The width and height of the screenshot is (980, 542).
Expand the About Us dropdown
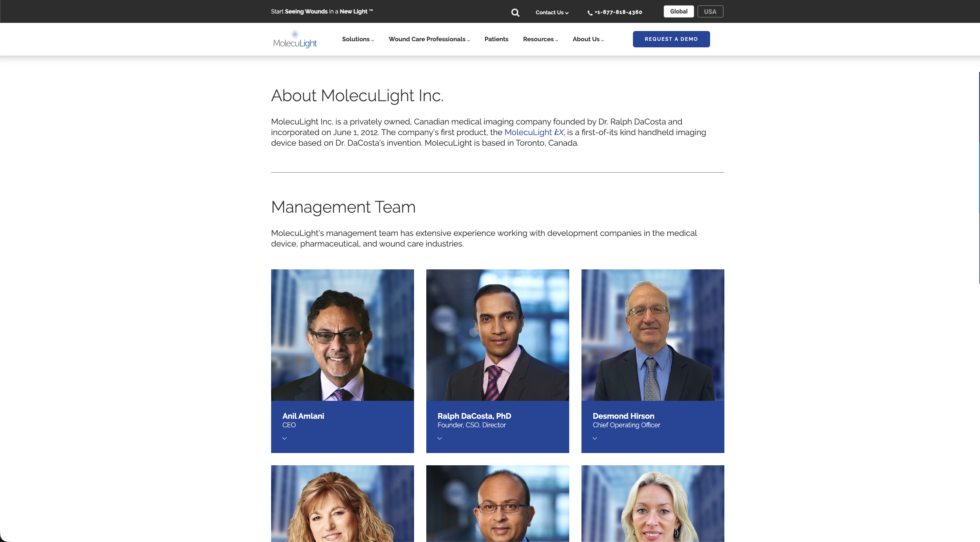pyautogui.click(x=588, y=39)
